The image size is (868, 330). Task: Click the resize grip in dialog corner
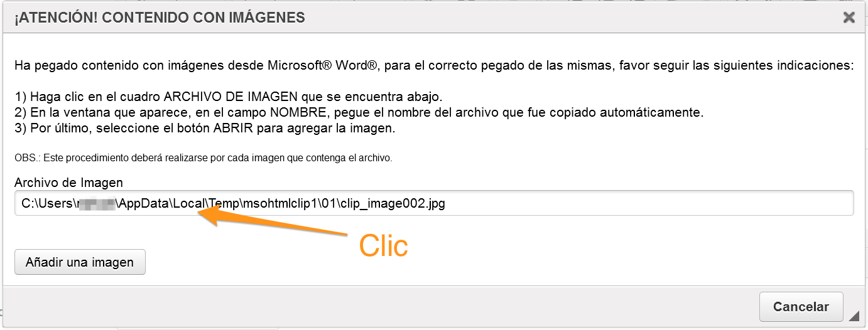[x=854, y=316]
